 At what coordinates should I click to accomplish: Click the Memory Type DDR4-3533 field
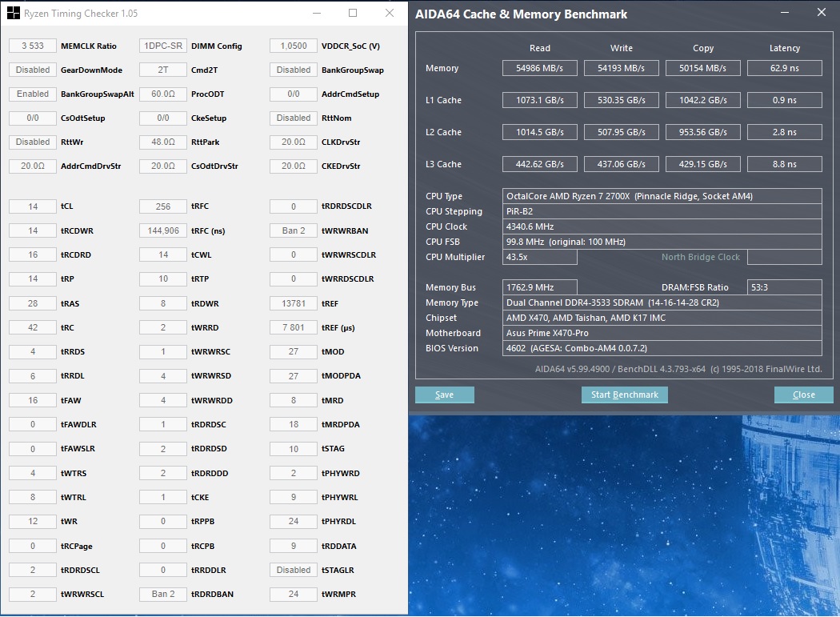[662, 302]
